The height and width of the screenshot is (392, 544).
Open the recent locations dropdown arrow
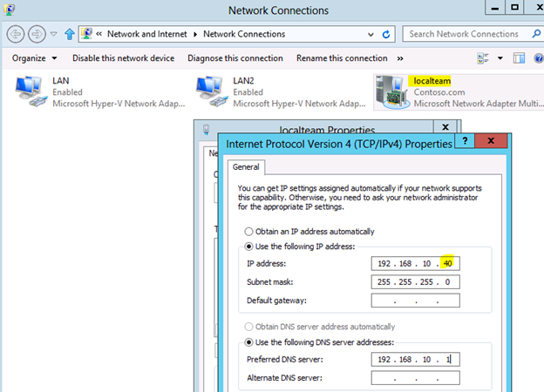54,34
